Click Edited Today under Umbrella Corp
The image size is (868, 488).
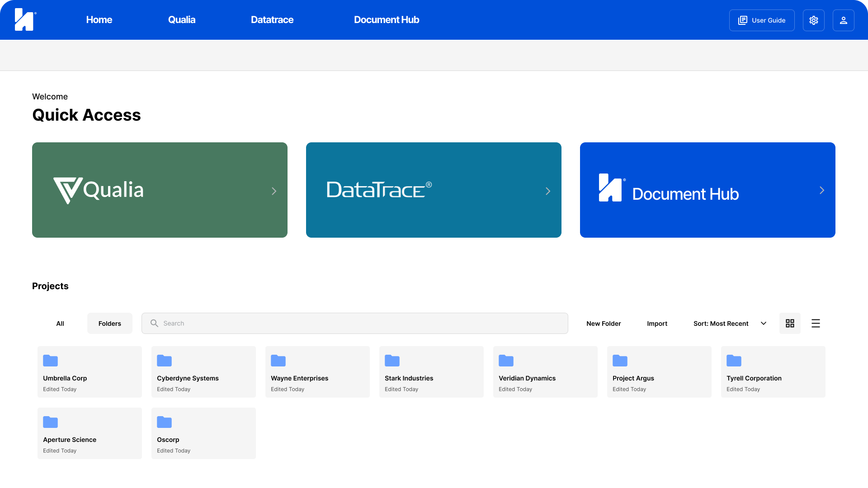tap(60, 389)
